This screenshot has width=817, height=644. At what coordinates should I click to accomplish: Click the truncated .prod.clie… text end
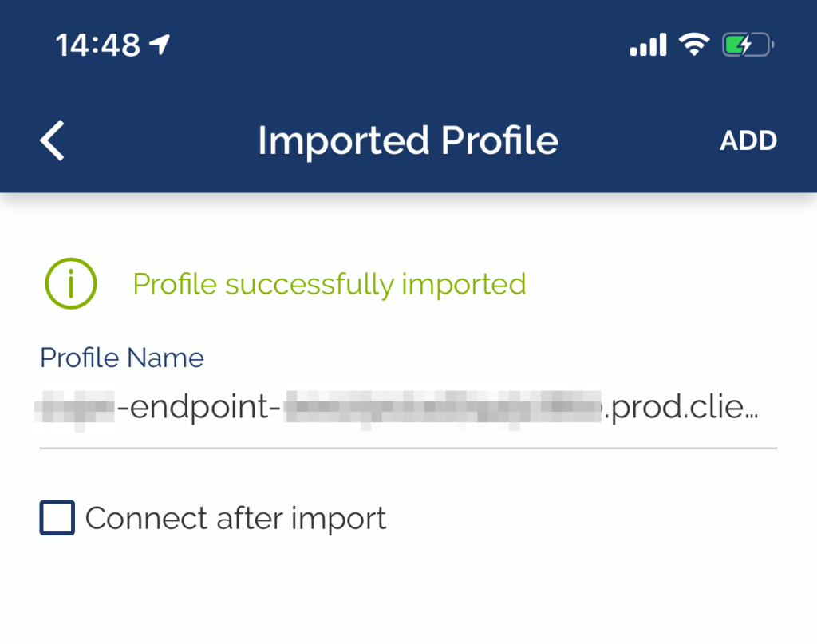coord(681,407)
